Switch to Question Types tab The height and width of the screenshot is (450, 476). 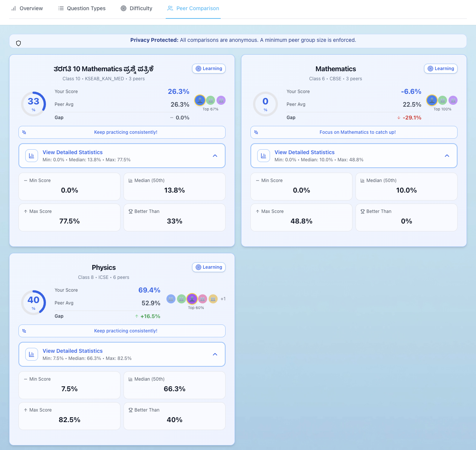point(82,8)
